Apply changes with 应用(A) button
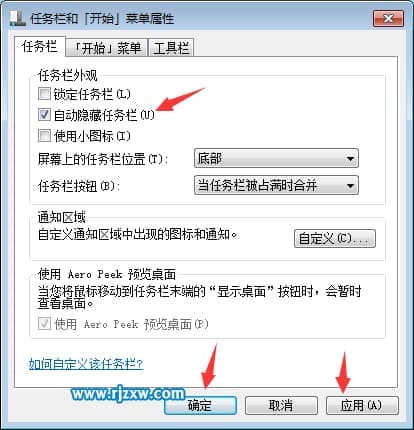414x430 pixels. [x=362, y=405]
